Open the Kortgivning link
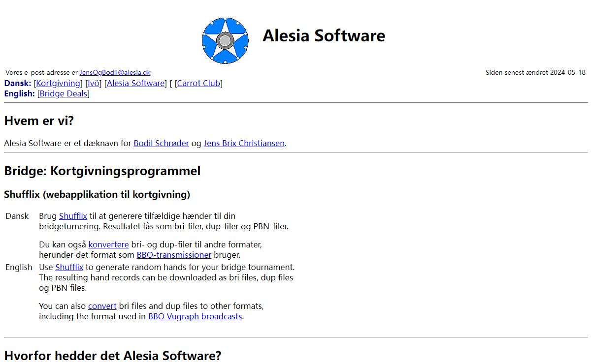 tap(58, 83)
